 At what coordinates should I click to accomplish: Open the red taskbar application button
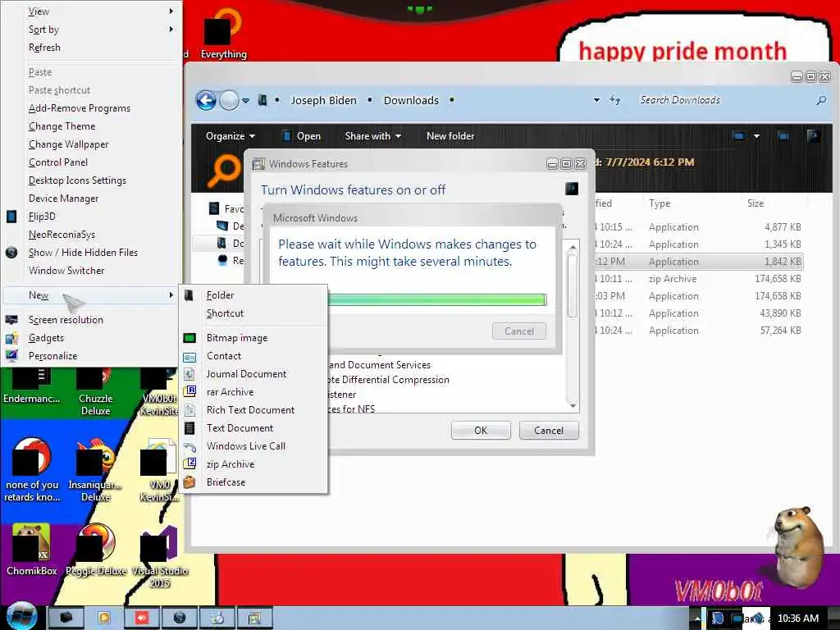point(141,618)
